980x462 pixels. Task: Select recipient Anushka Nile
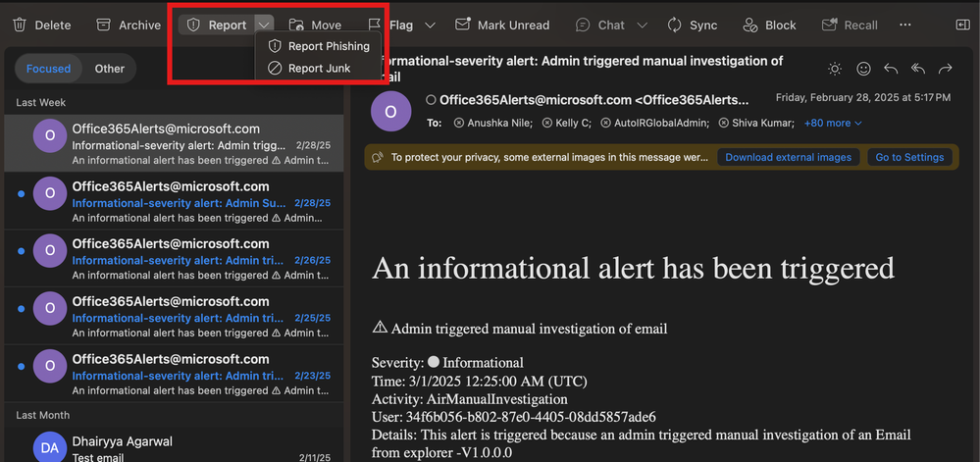[493, 124]
